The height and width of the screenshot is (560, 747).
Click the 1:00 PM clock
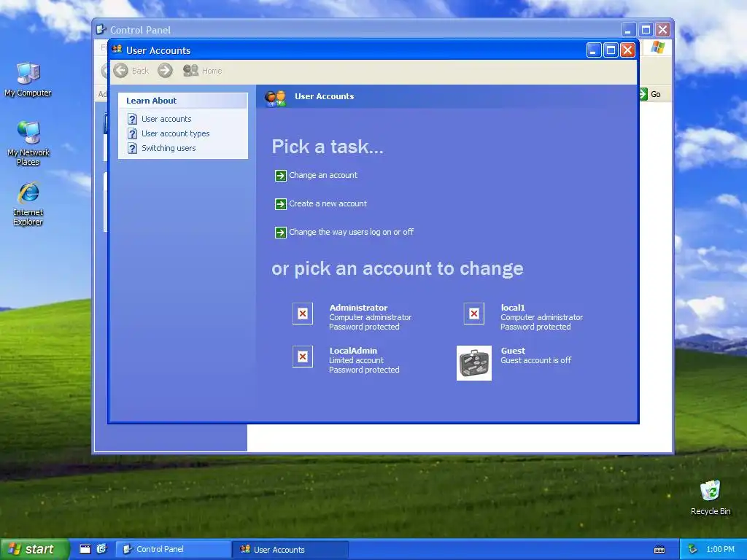coord(720,549)
